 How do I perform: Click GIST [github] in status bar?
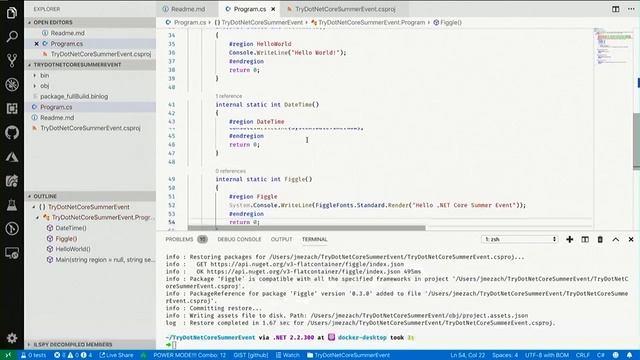pyautogui.click(x=251, y=355)
